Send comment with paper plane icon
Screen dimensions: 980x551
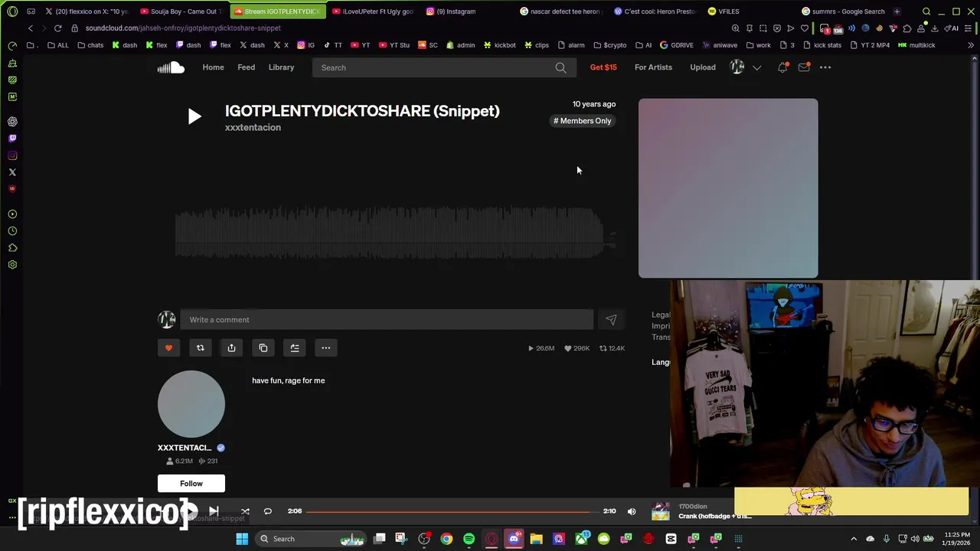(x=611, y=320)
